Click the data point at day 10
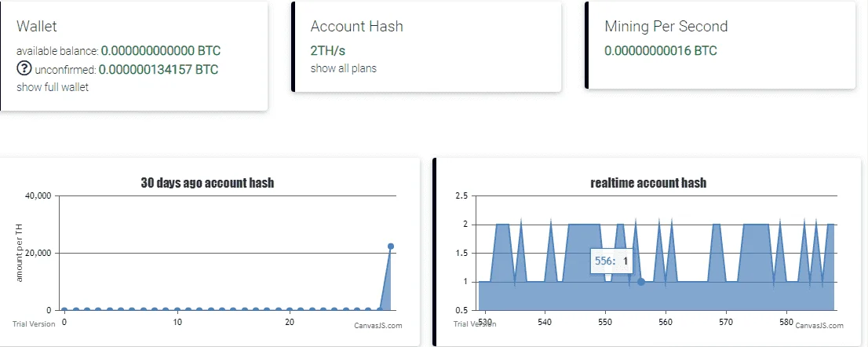The width and height of the screenshot is (868, 347). [x=177, y=310]
